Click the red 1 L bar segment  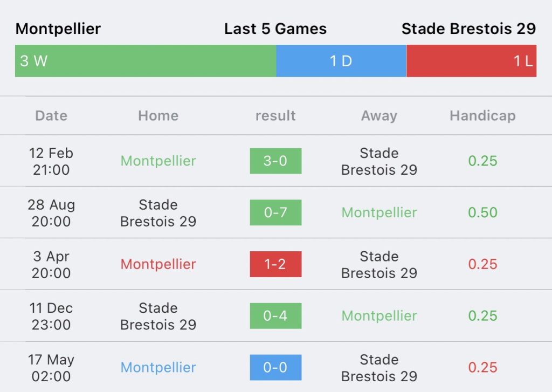point(471,61)
